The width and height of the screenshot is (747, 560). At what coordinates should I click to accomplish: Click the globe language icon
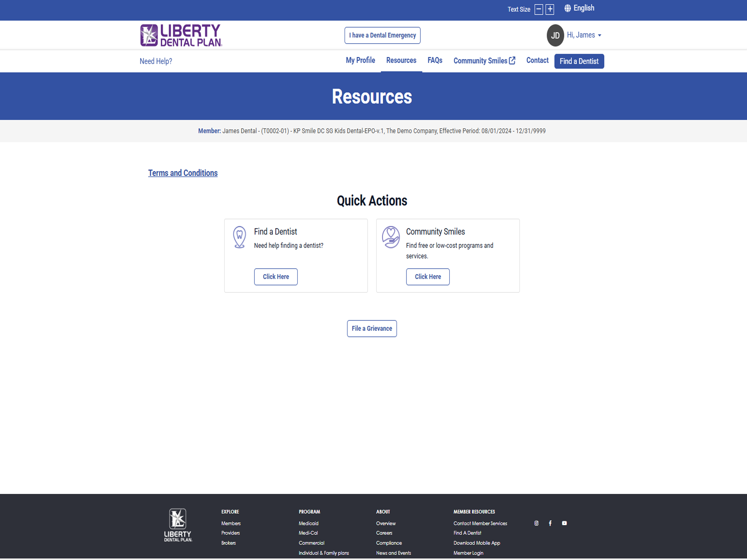568,8
